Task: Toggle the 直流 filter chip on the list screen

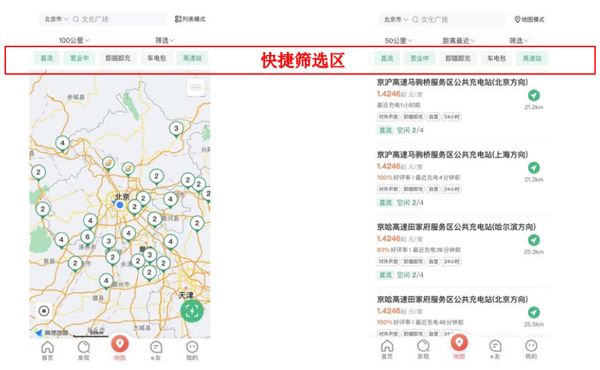Action: click(387, 59)
